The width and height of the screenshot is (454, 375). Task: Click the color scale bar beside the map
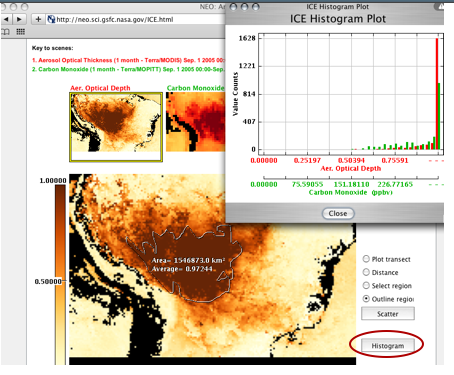pos(60,275)
